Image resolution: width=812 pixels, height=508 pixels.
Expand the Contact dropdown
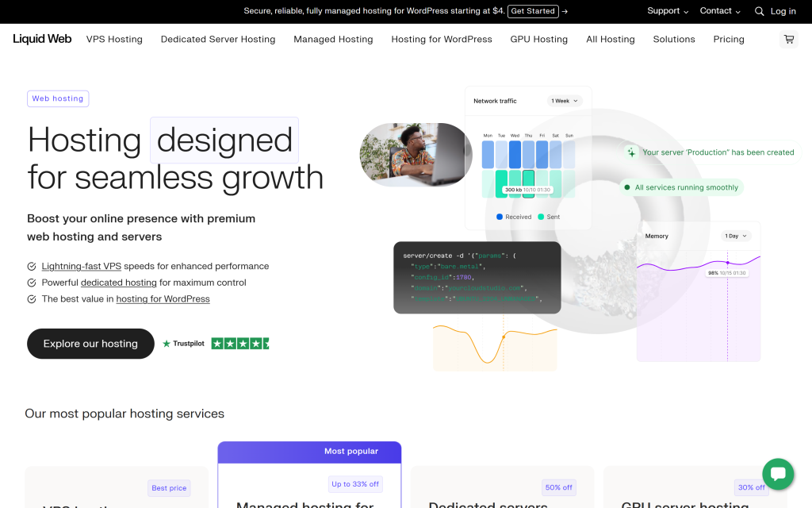pos(719,11)
